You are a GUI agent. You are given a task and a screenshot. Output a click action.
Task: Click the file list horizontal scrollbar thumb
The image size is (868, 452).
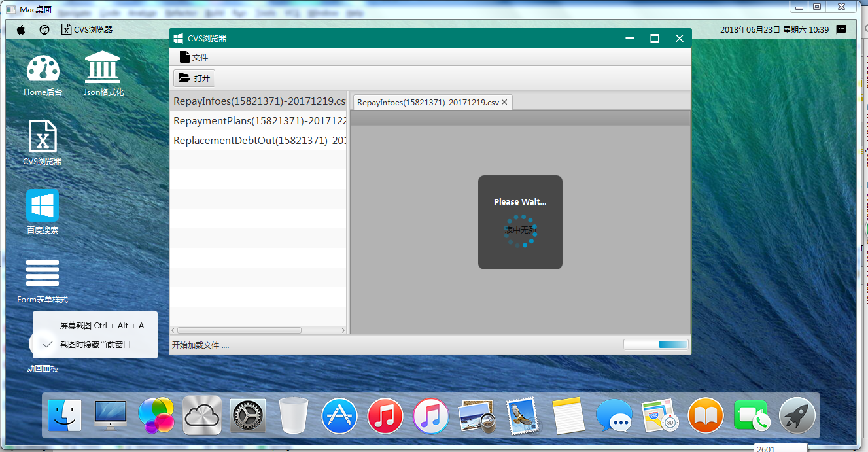[239, 330]
